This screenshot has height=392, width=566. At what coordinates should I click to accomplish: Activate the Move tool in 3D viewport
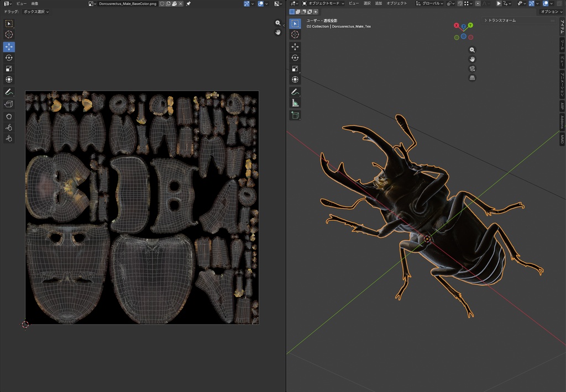pos(295,47)
